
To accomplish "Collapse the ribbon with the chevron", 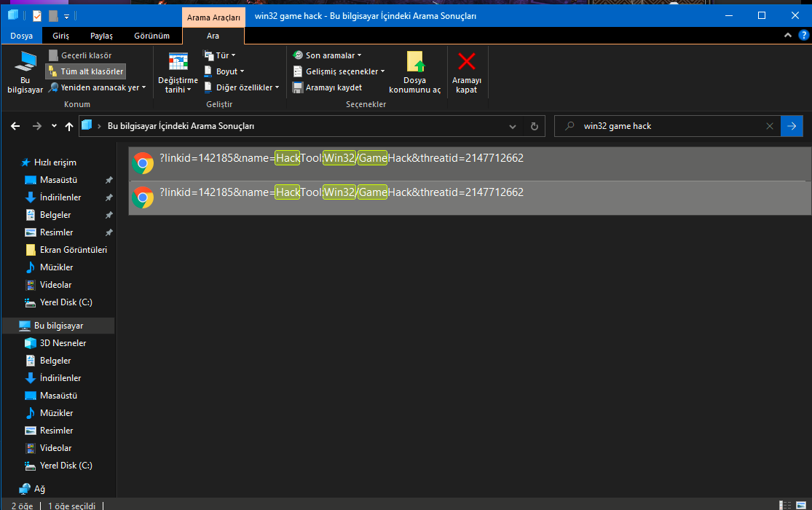I will point(788,35).
